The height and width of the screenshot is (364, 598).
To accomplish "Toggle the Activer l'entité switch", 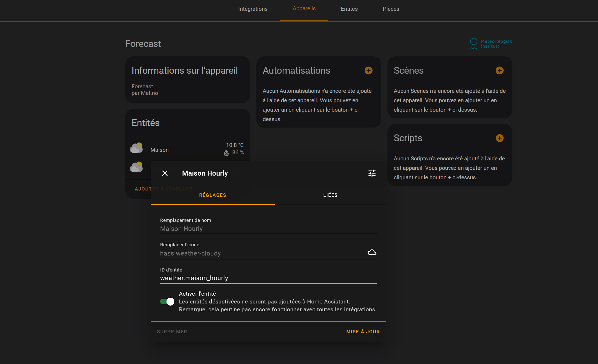I will click(x=167, y=302).
